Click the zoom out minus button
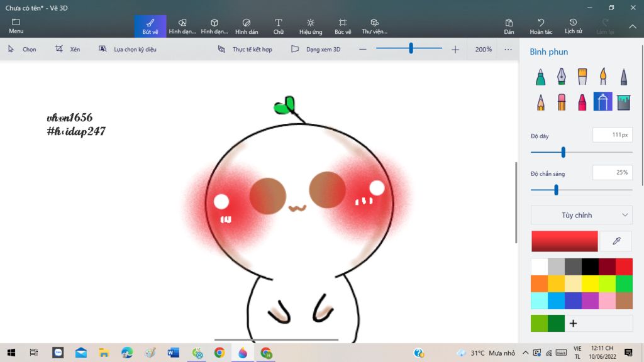 tap(362, 49)
